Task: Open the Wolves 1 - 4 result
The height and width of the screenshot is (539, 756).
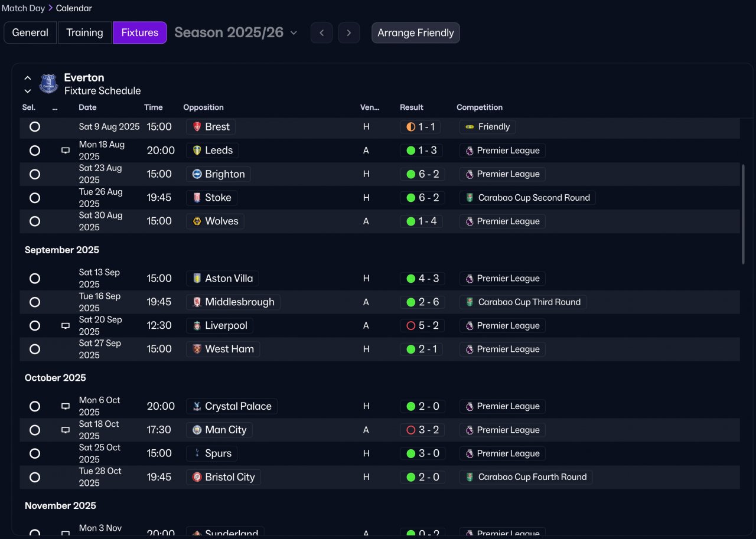Action: point(422,221)
